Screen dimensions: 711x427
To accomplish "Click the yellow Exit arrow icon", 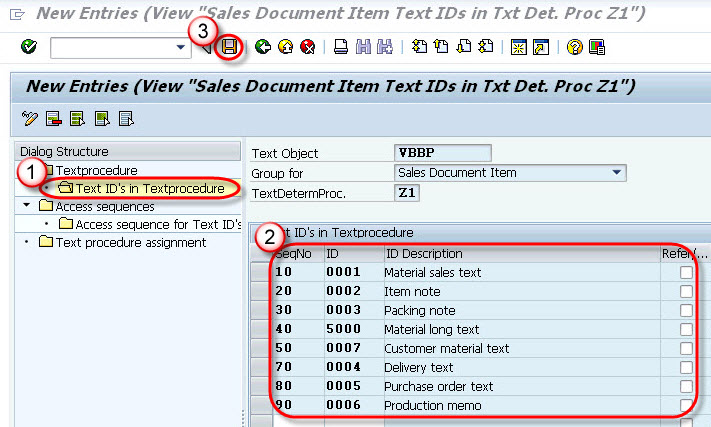I will 285,47.
